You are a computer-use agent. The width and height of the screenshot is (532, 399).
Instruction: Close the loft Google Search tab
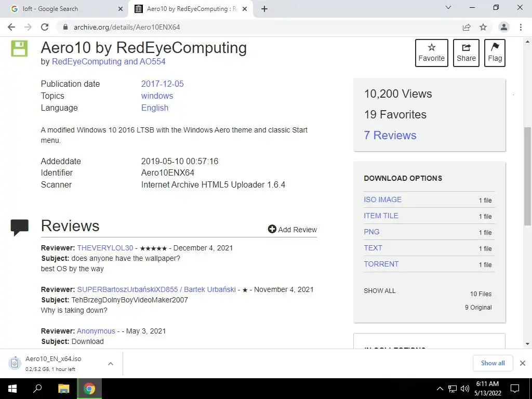click(x=121, y=9)
